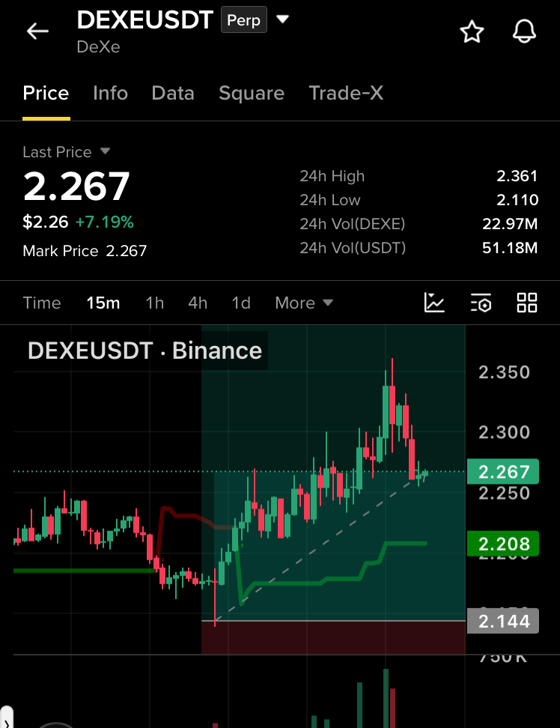560x728 pixels.
Task: Click the green 2.208 axis label
Action: pos(503,544)
